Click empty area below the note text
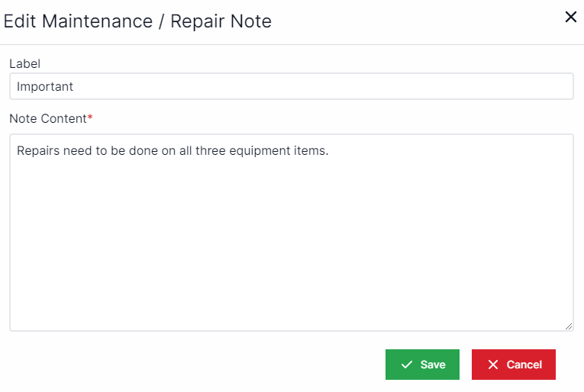This screenshot has height=392, width=584. (x=291, y=252)
